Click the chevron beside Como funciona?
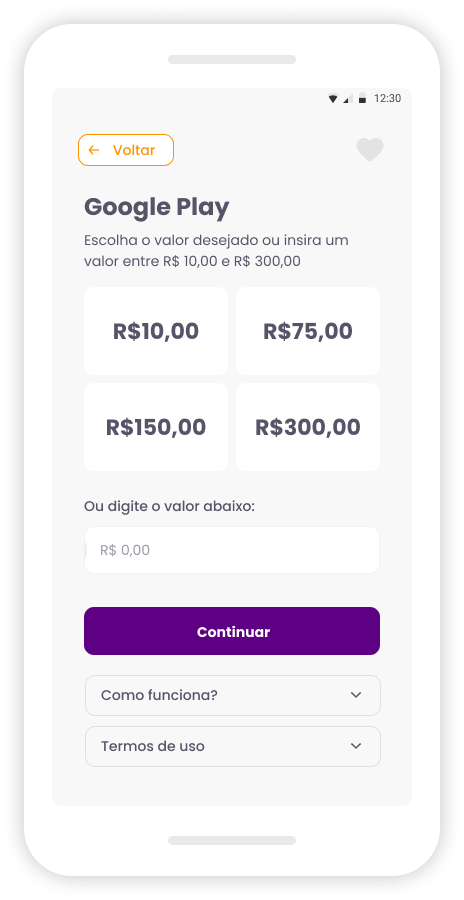464x900 pixels. [356, 695]
